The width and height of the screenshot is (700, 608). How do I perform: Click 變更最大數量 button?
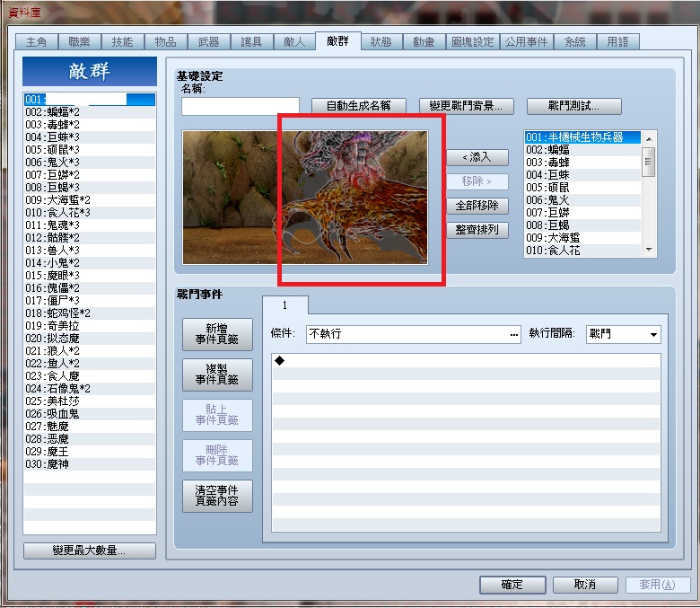tap(90, 551)
